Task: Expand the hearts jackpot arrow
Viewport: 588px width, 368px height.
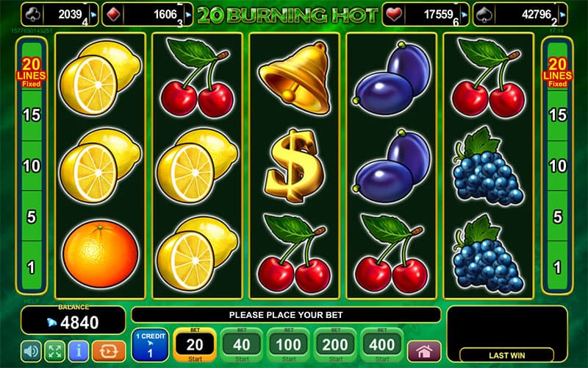Action: 465,15
